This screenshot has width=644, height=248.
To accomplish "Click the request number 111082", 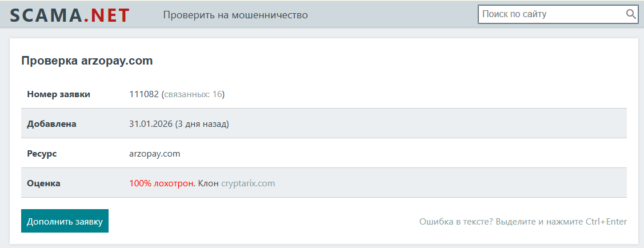I will (144, 94).
